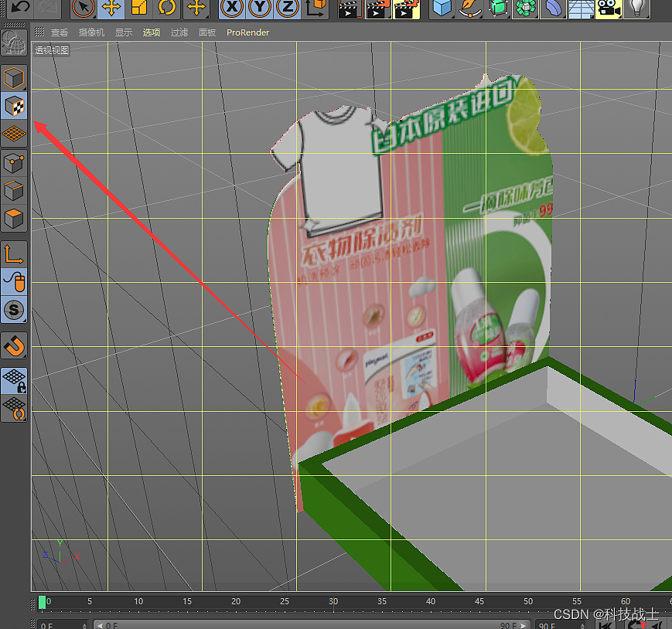This screenshot has height=629, width=672.
Task: Switch to Model mode
Action: [x=14, y=78]
